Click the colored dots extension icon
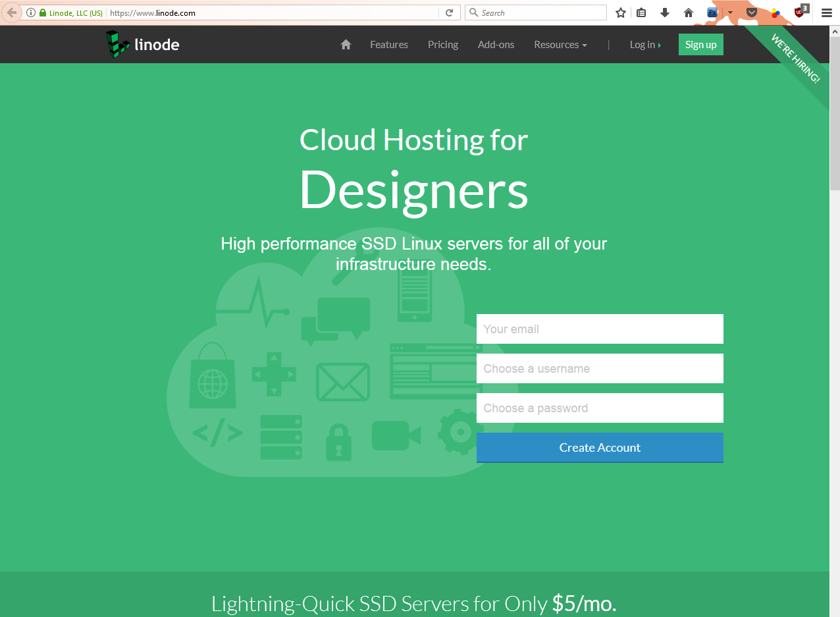The height and width of the screenshot is (617, 840). [x=775, y=13]
